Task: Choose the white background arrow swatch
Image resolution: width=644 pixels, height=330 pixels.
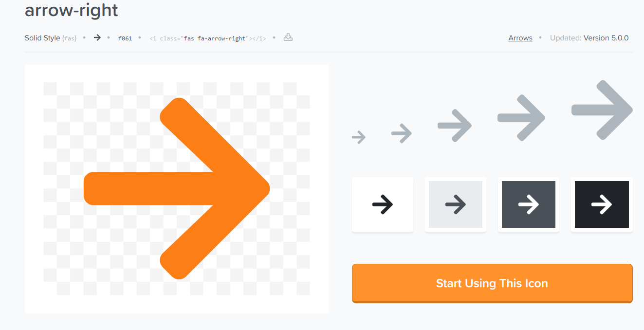Action: 383,204
